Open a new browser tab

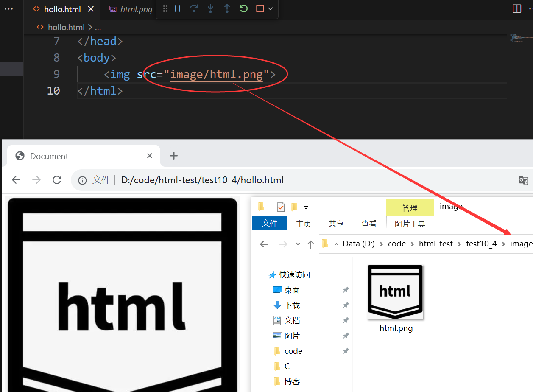[173, 156]
